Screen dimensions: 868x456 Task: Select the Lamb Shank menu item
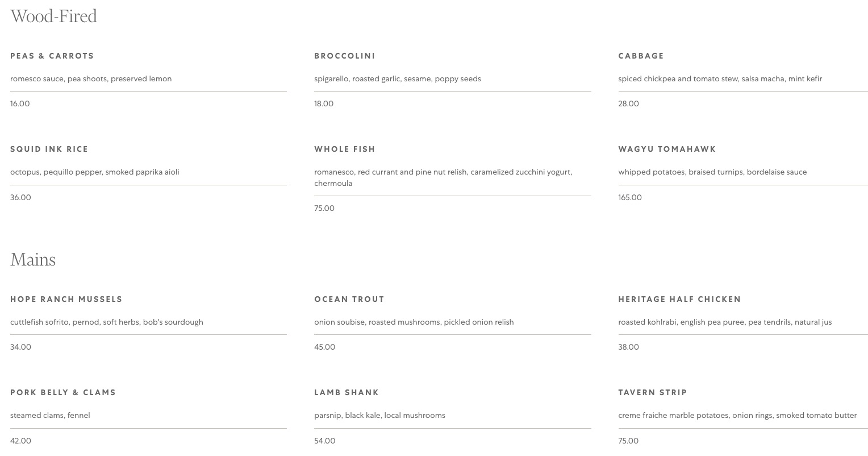(x=347, y=392)
